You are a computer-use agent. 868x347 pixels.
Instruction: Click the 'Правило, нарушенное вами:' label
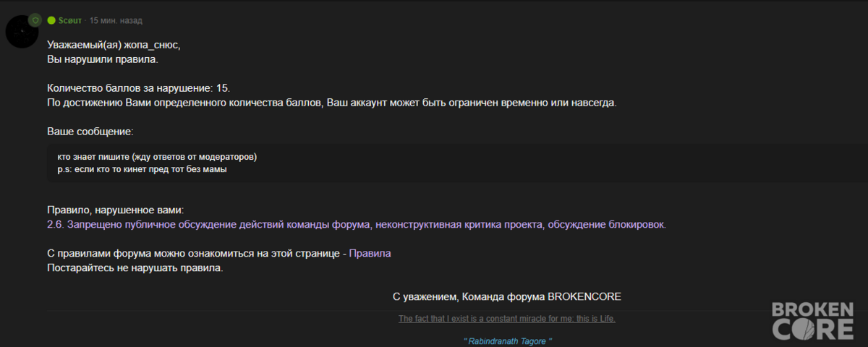tap(116, 210)
